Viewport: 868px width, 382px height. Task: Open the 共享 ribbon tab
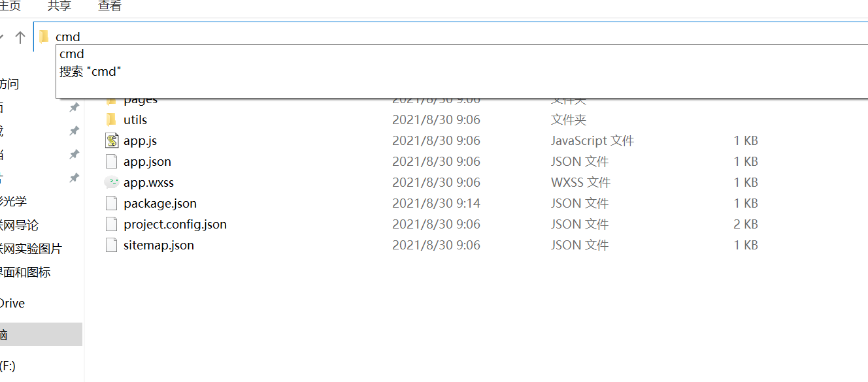tap(59, 7)
